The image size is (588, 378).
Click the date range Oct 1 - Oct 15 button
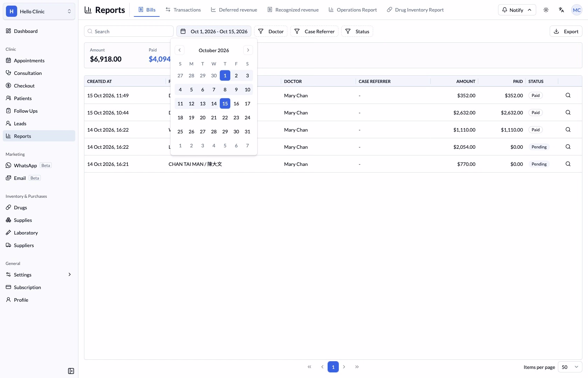(214, 31)
